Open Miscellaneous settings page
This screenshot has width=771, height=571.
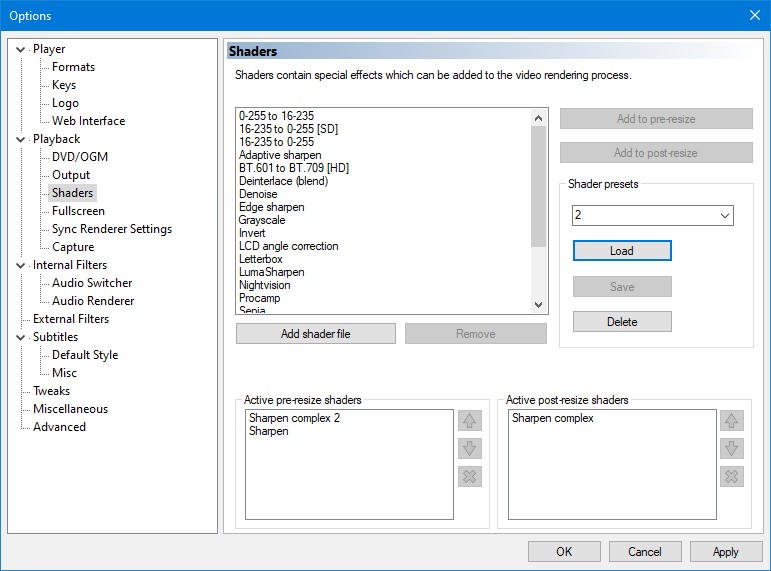point(70,409)
